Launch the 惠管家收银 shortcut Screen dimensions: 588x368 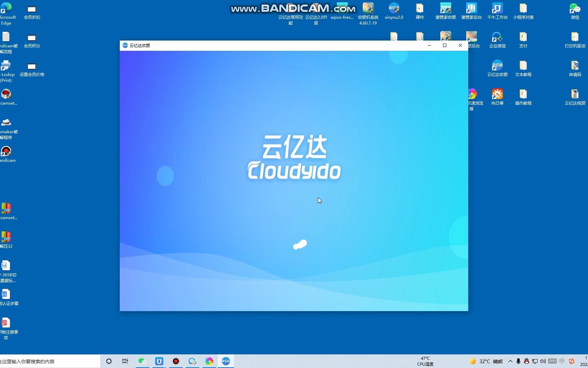pyautogui.click(x=445, y=11)
